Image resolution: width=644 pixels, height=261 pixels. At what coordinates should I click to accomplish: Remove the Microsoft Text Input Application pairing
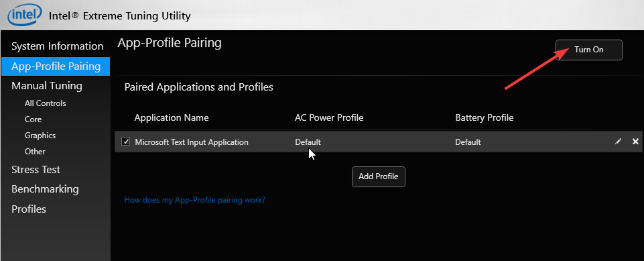tap(635, 142)
